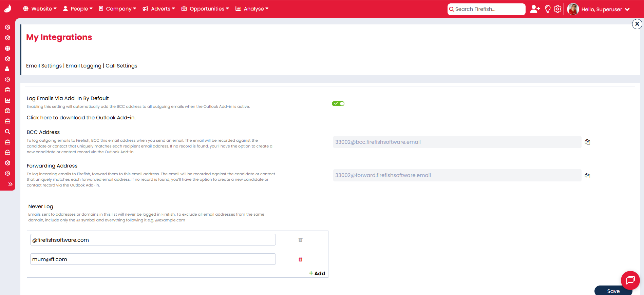The image size is (644, 295).
Task: Expand the left sidebar with double chevron
Action: point(10,184)
